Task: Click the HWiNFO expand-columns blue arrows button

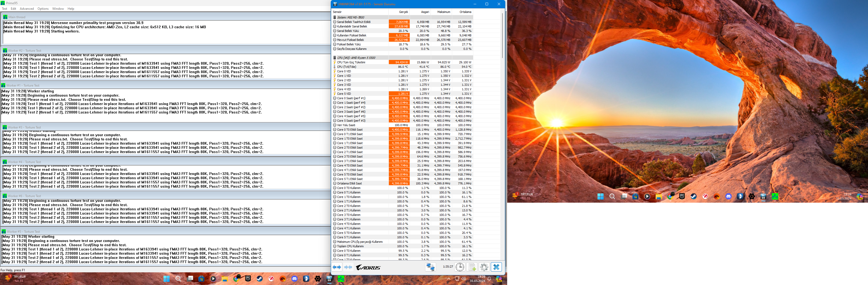Action: (x=337, y=267)
